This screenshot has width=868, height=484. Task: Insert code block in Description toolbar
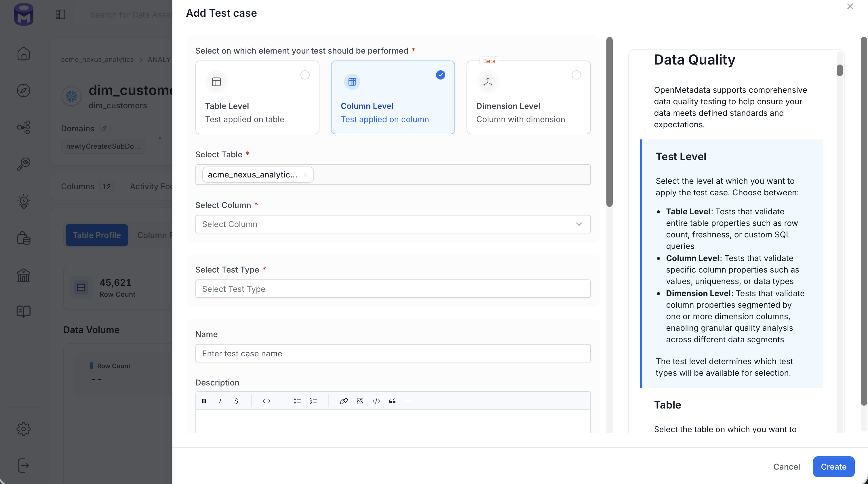(376, 401)
